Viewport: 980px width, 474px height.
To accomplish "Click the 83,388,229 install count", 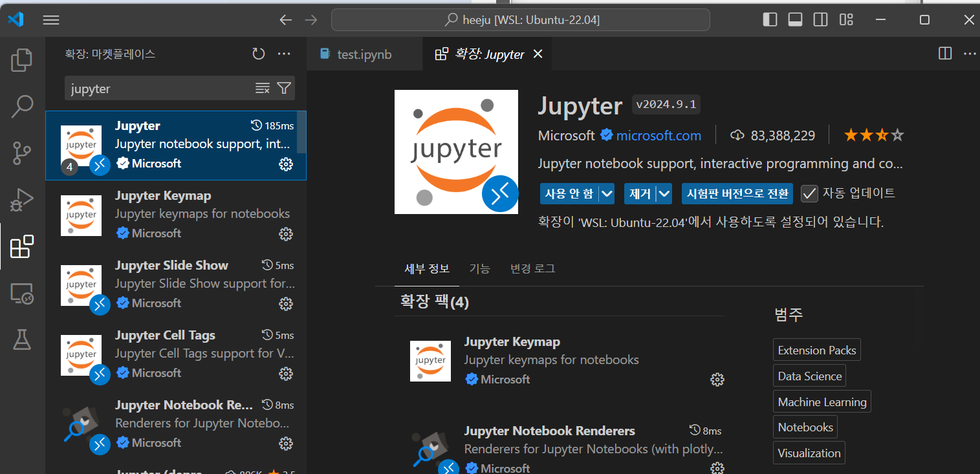I will click(x=774, y=136).
